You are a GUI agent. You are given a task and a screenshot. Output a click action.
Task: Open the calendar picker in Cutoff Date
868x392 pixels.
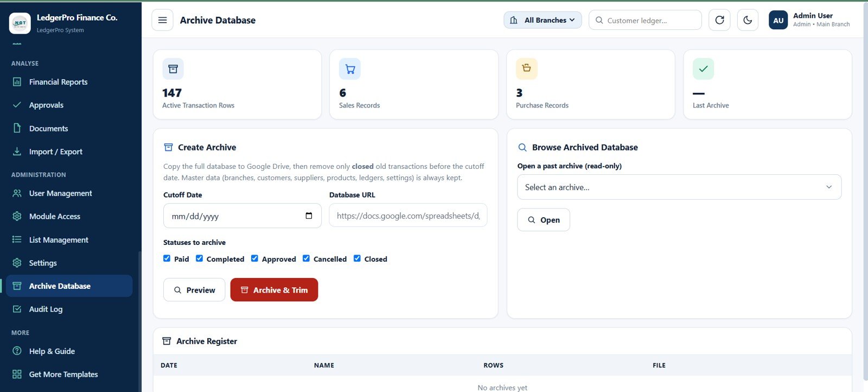tap(309, 216)
